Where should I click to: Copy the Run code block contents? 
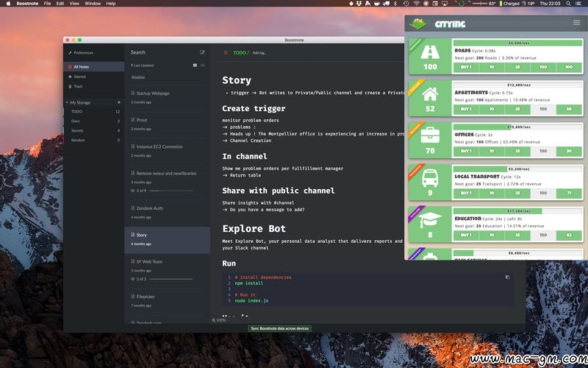(x=507, y=277)
